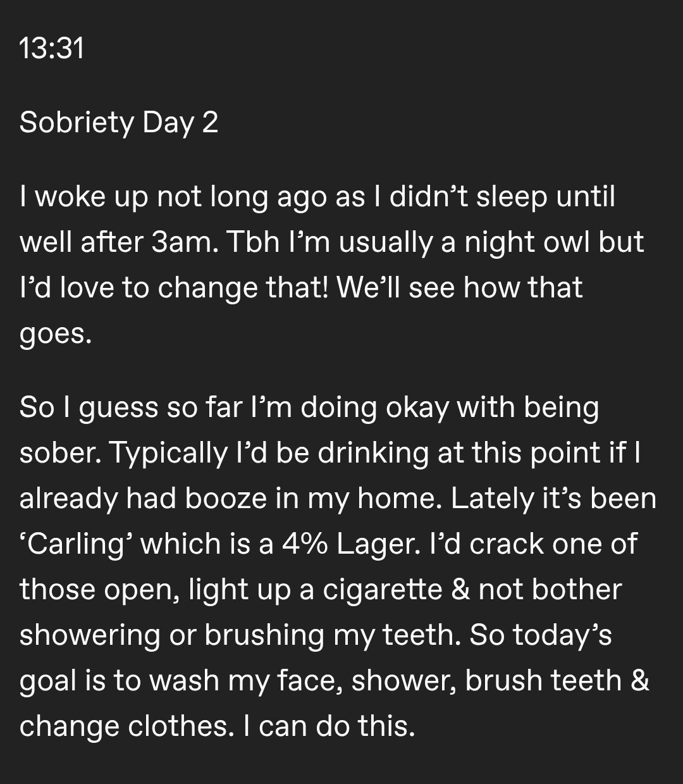Viewport: 683px width, 784px height.
Task: Tap the phrase 'change clothes.'
Action: coord(123,726)
